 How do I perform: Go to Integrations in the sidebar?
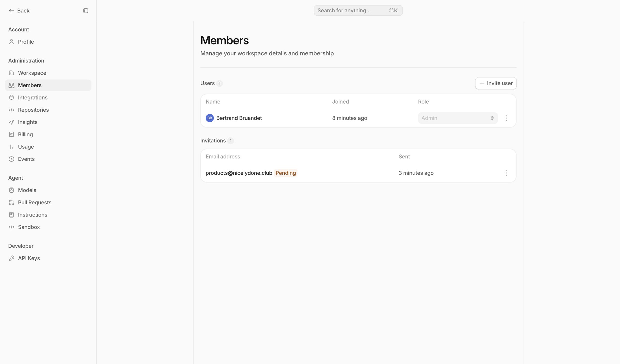(48, 98)
